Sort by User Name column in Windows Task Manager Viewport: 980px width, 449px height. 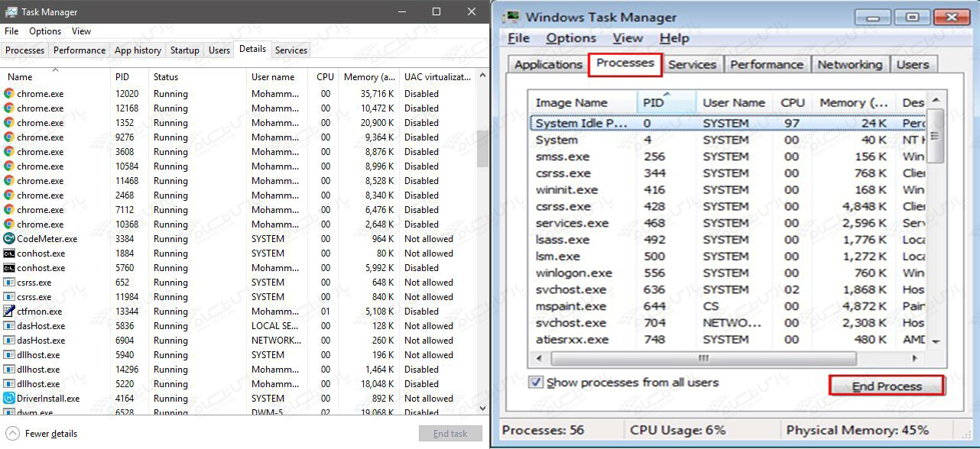coord(734,102)
